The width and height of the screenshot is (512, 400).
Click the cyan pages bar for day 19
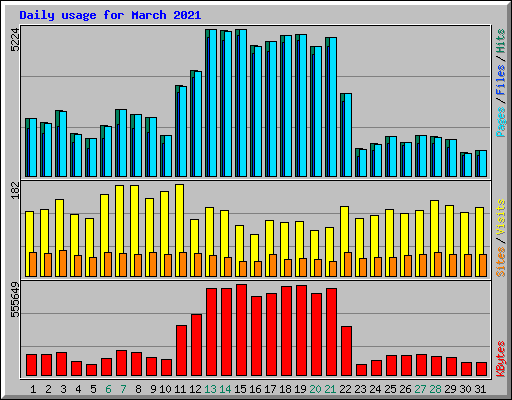(x=303, y=105)
